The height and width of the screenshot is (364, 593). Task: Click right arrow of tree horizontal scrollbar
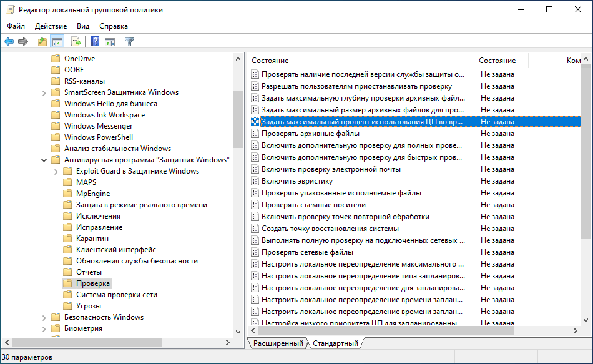pos(228,342)
